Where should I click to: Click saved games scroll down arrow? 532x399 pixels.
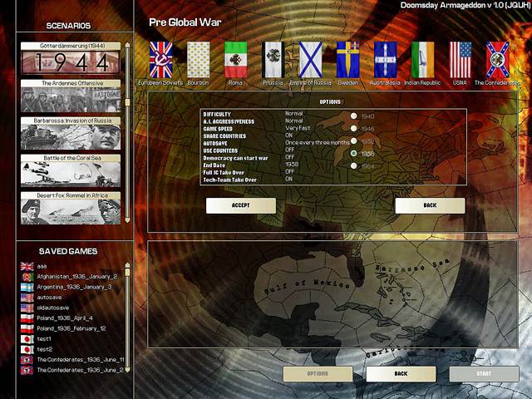click(x=127, y=369)
